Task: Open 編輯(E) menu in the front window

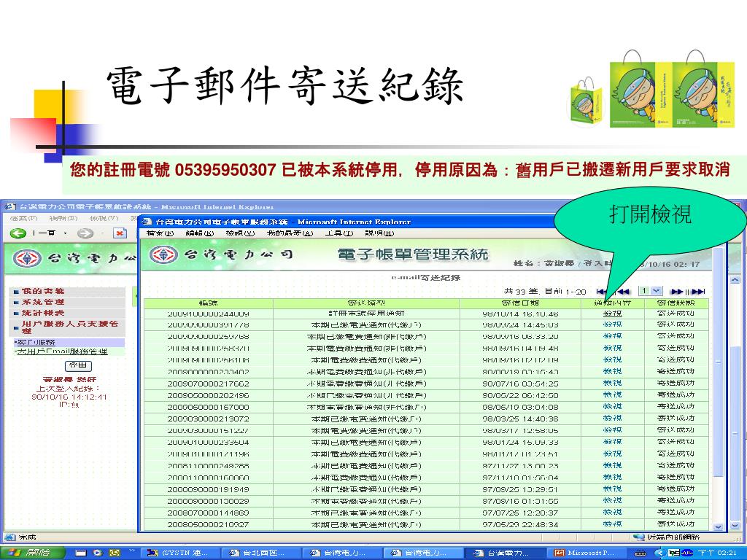Action: coord(200,233)
